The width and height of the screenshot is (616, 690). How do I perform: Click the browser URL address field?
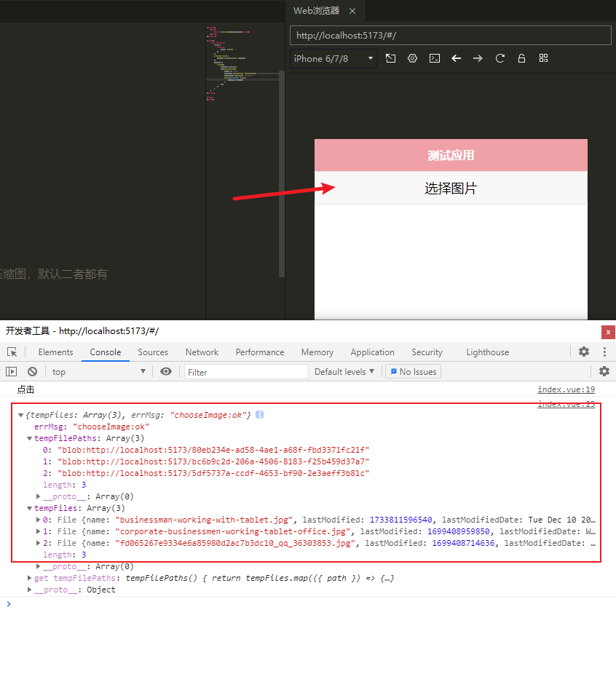[x=451, y=36]
